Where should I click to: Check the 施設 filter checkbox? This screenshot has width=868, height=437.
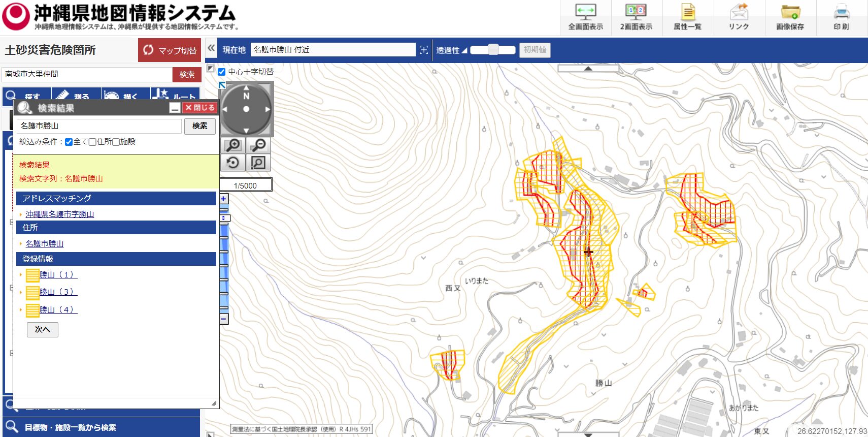[116, 142]
